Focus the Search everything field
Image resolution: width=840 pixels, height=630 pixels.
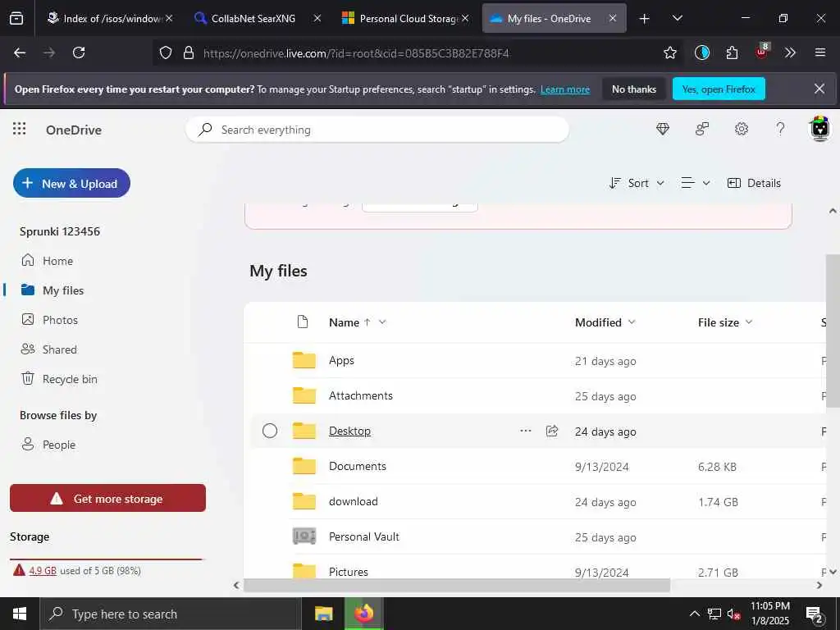coord(377,130)
